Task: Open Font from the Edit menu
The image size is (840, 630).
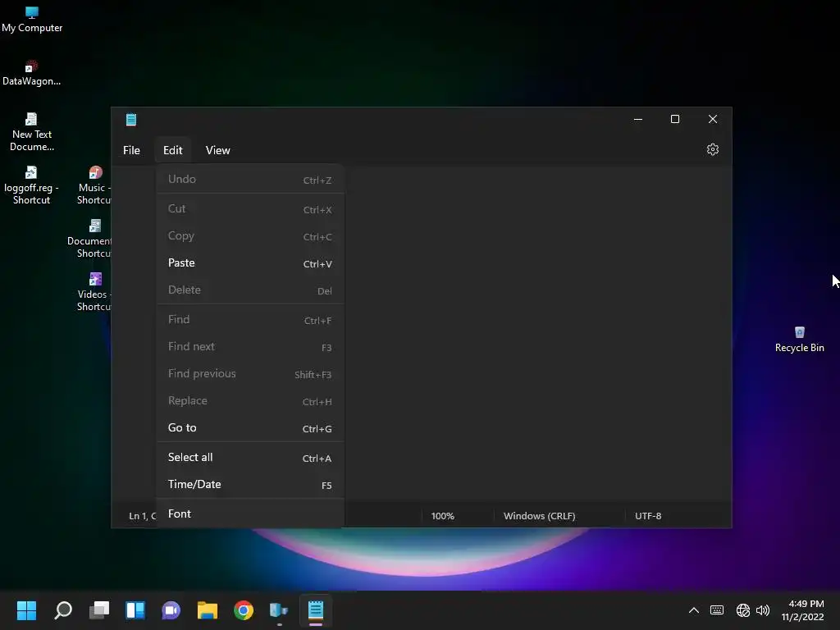Action: (249, 514)
